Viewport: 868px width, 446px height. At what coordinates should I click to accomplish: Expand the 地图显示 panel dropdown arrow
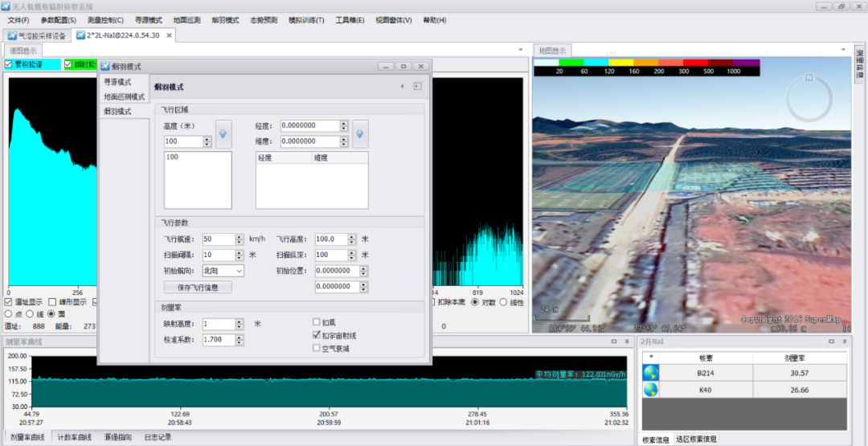click(844, 50)
